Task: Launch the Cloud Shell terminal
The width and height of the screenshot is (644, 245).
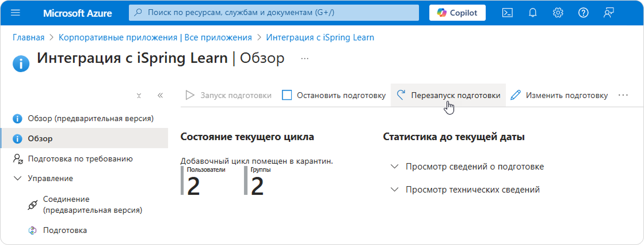Action: (508, 13)
